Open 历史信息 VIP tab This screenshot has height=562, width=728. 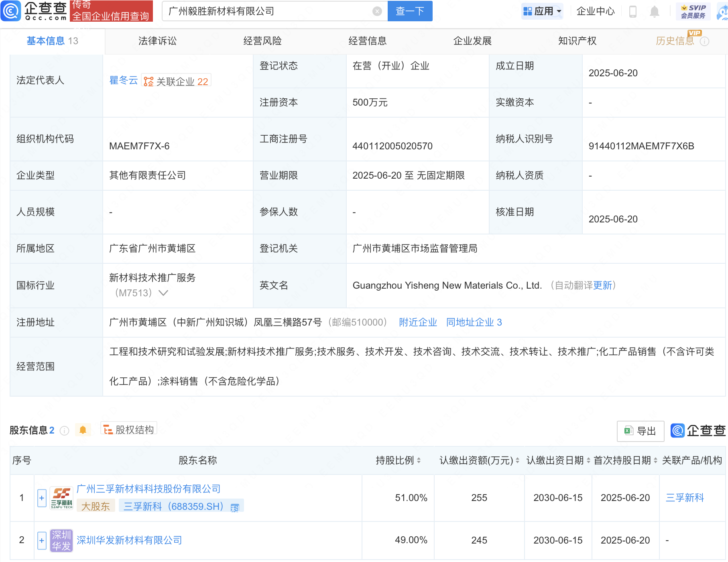click(x=675, y=41)
